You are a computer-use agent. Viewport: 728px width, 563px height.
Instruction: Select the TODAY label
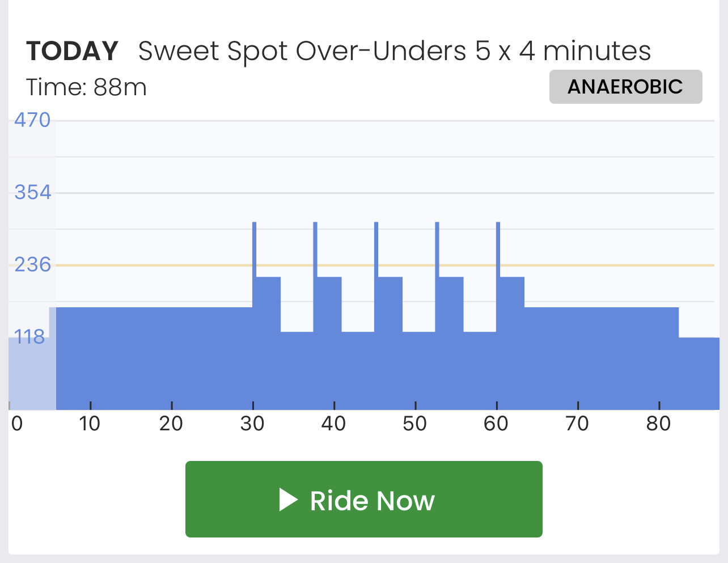(73, 51)
